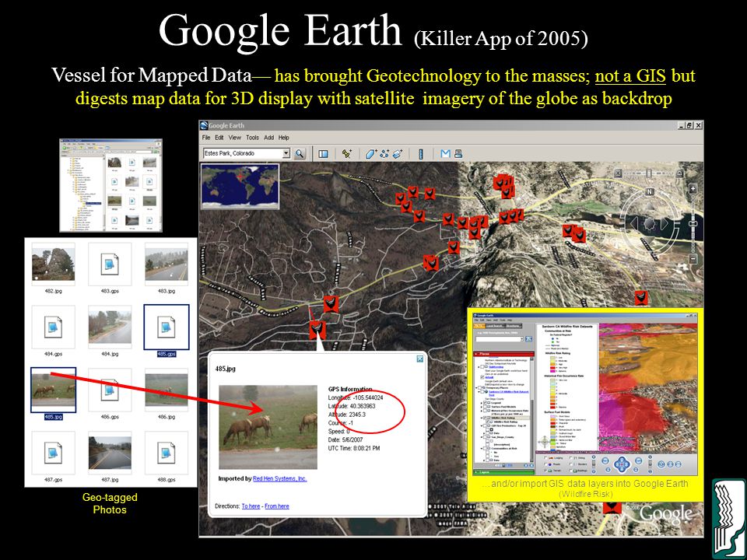Select the 487.jpg road photo thumbnail
This screenshot has height=560, width=747.
110,453
